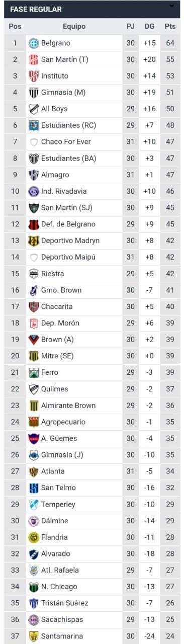Open Gimnasia (M) team link
The image size is (184, 644).
coord(63,93)
